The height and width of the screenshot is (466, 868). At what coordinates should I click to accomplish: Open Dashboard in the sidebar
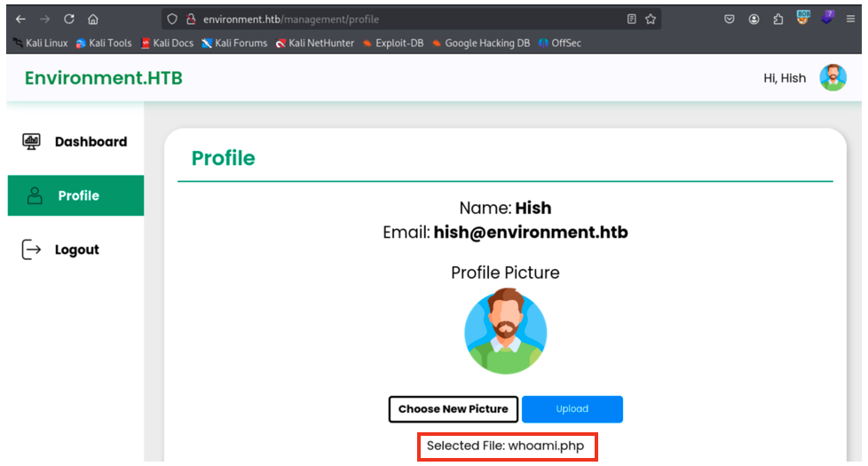coord(75,142)
